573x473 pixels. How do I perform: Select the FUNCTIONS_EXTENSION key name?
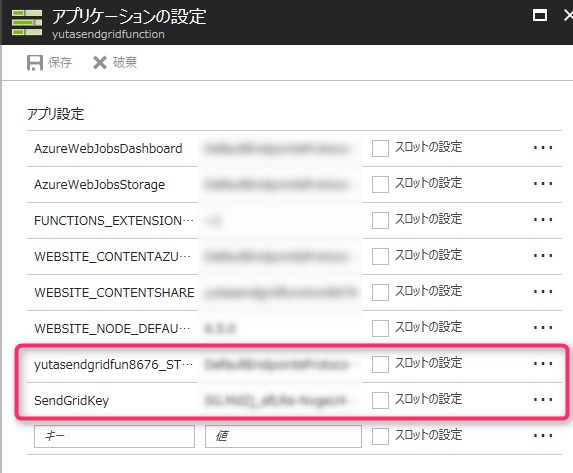click(114, 220)
